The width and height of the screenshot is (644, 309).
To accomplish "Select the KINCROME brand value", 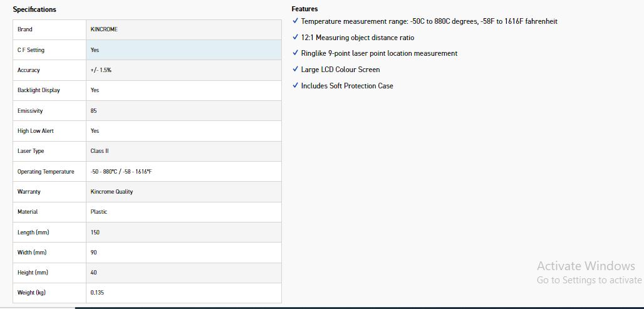I will (x=104, y=29).
